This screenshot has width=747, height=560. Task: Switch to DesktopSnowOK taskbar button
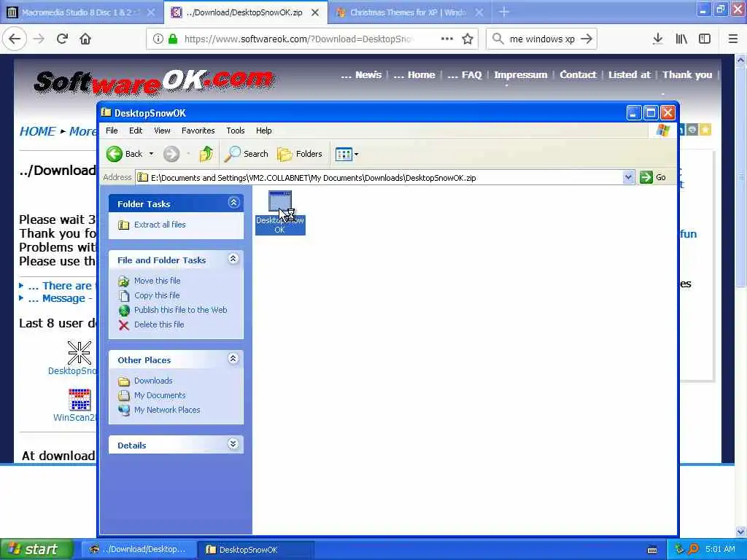(255, 550)
